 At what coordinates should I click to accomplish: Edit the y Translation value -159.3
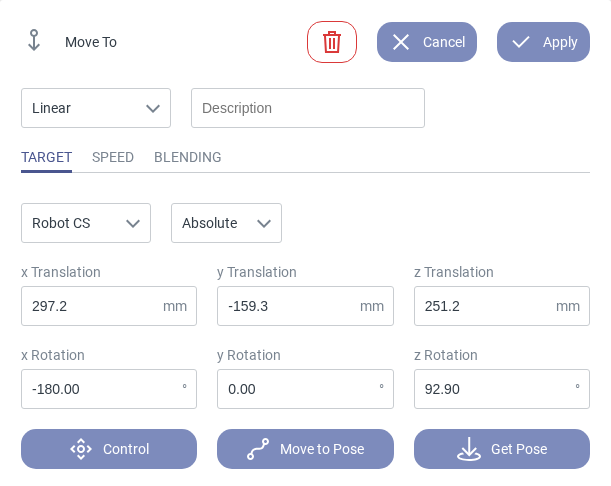point(305,306)
